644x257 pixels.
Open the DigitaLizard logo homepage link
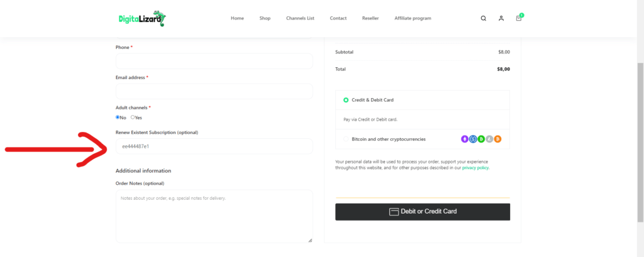point(142,18)
